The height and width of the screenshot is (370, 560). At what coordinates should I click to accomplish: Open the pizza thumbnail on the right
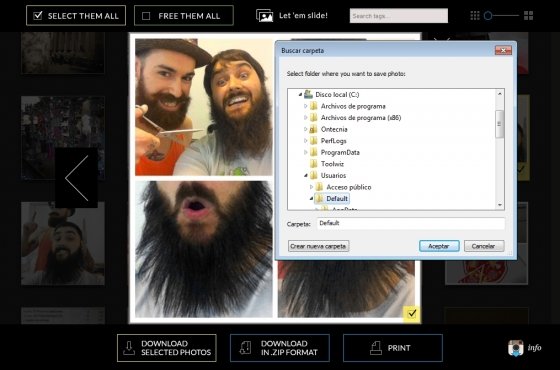(486, 272)
